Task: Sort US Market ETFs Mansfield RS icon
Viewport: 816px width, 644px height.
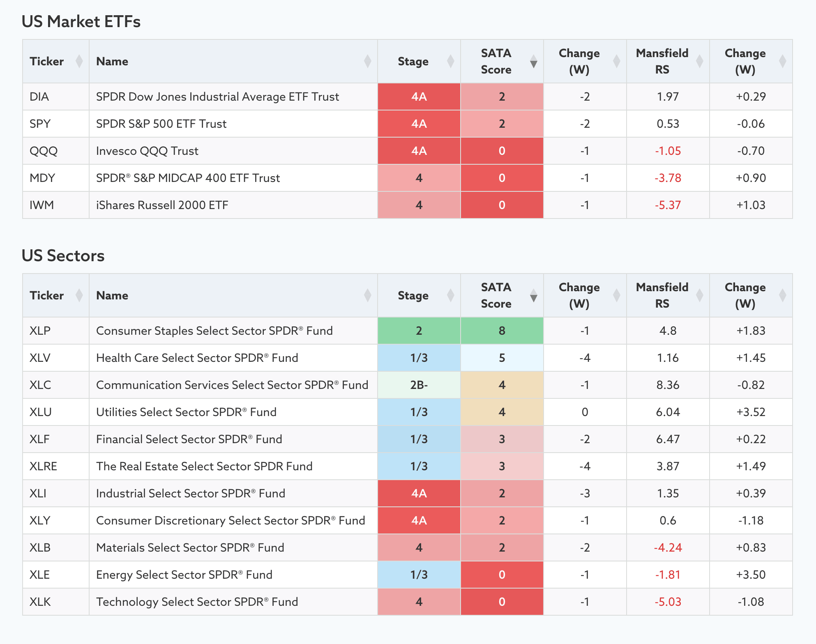Action: 700,61
